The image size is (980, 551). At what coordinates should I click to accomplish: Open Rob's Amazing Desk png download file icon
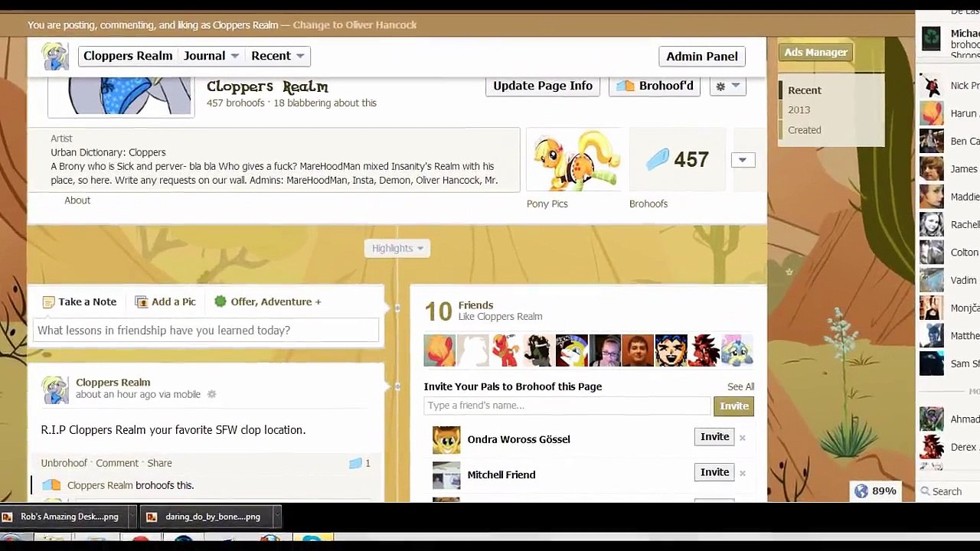8,517
